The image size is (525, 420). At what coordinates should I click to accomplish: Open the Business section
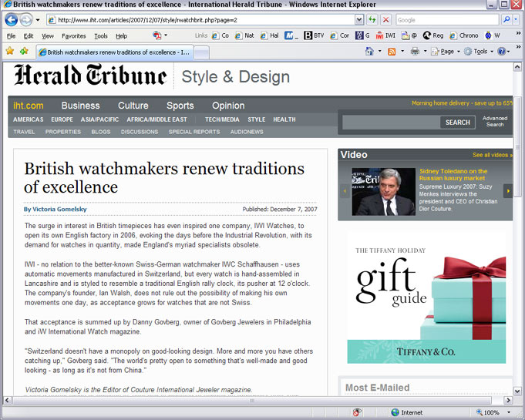(80, 106)
